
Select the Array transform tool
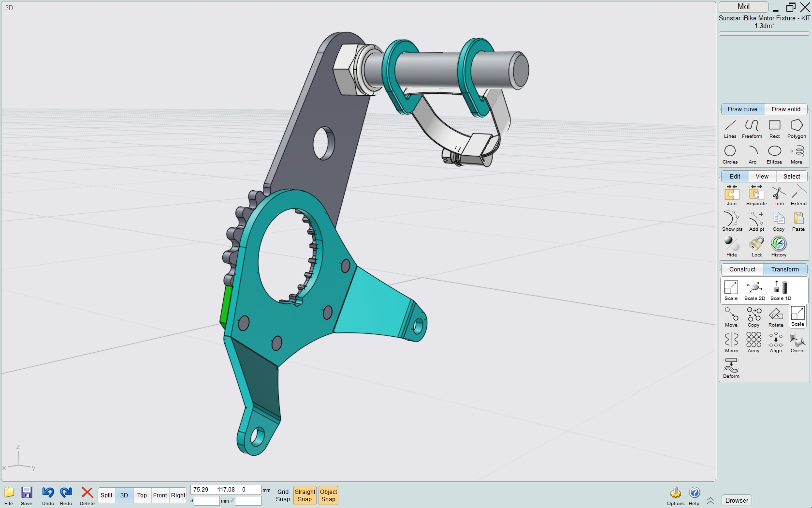click(x=754, y=343)
